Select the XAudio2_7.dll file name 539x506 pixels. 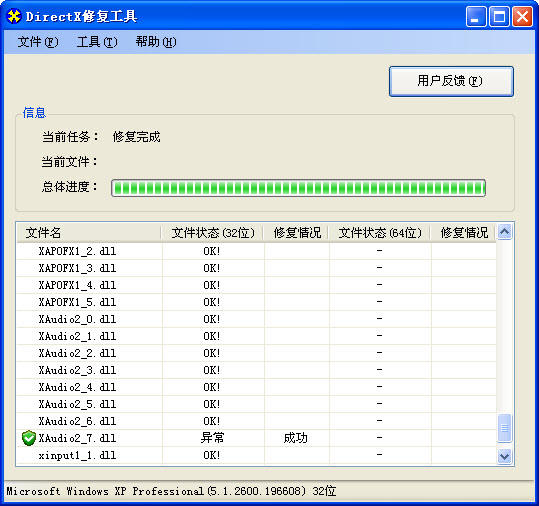pyautogui.click(x=77, y=438)
